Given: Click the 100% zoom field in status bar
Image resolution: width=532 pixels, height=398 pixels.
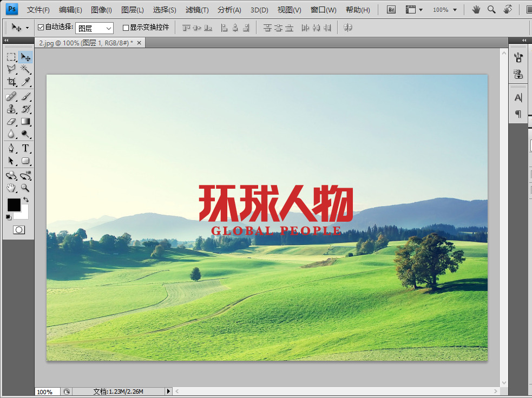Looking at the screenshot, I should point(47,392).
